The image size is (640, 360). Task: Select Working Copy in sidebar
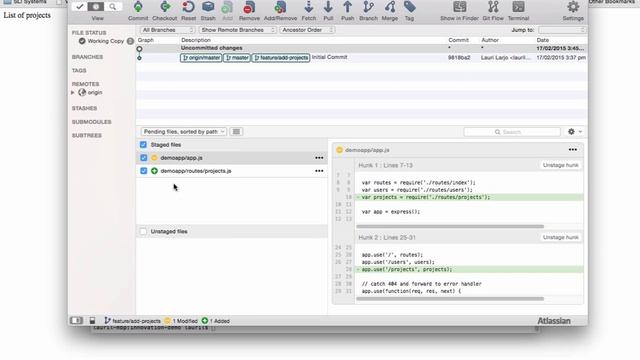105,41
